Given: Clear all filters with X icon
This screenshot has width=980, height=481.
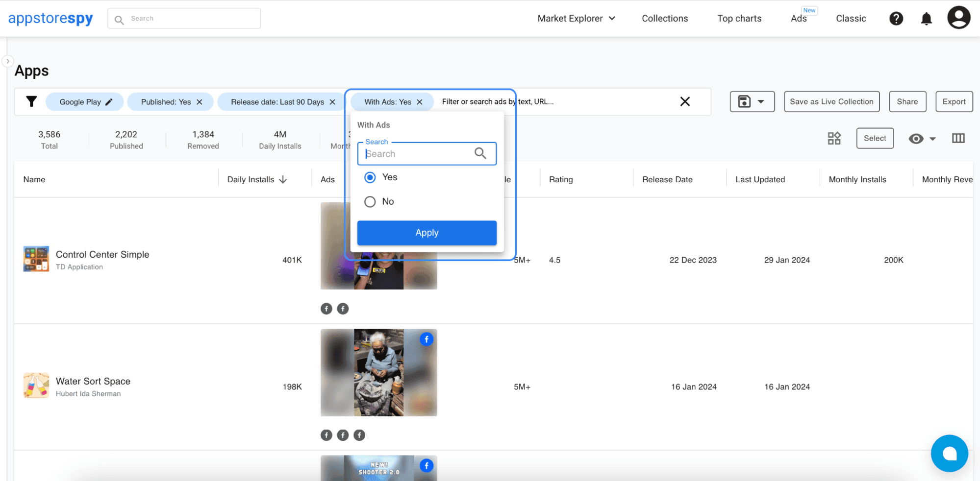Looking at the screenshot, I should pos(685,101).
